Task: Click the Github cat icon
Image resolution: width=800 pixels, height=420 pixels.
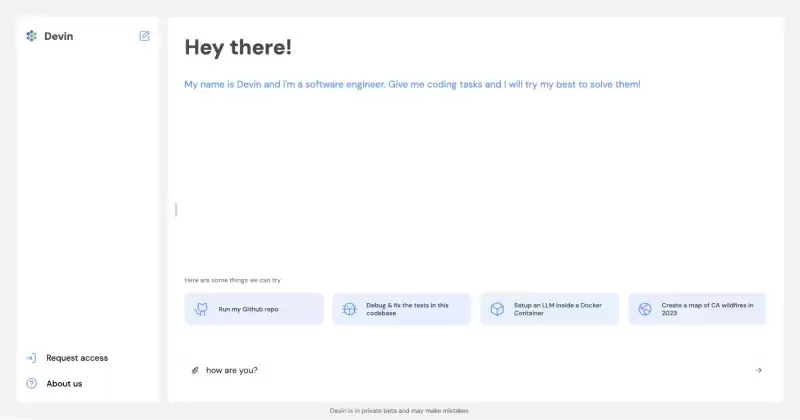Action: (202, 309)
